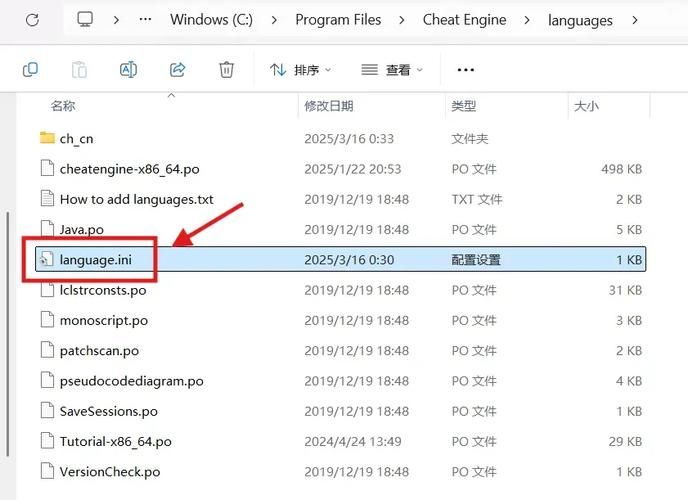688x500 pixels.
Task: Go to Windows (C:) in breadcrumb
Action: pos(211,20)
